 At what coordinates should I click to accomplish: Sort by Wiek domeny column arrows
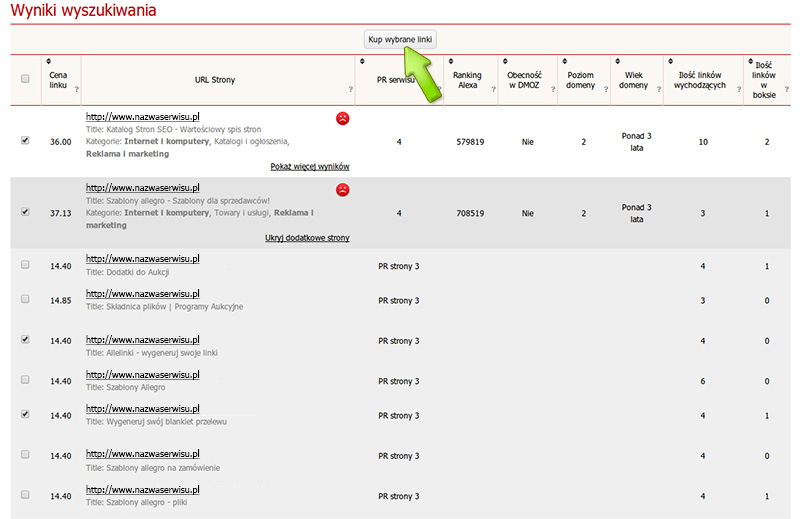619,62
